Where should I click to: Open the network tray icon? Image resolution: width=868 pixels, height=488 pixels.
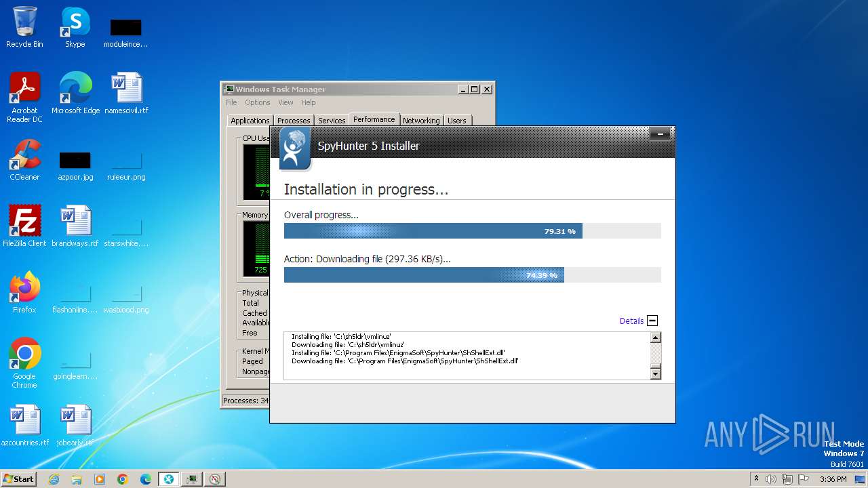[x=787, y=479]
